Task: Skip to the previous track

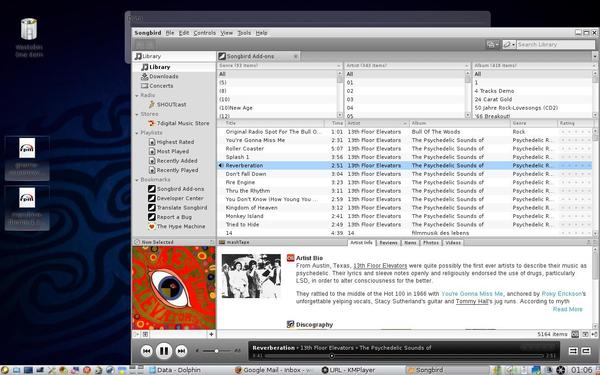Action: click(147, 351)
